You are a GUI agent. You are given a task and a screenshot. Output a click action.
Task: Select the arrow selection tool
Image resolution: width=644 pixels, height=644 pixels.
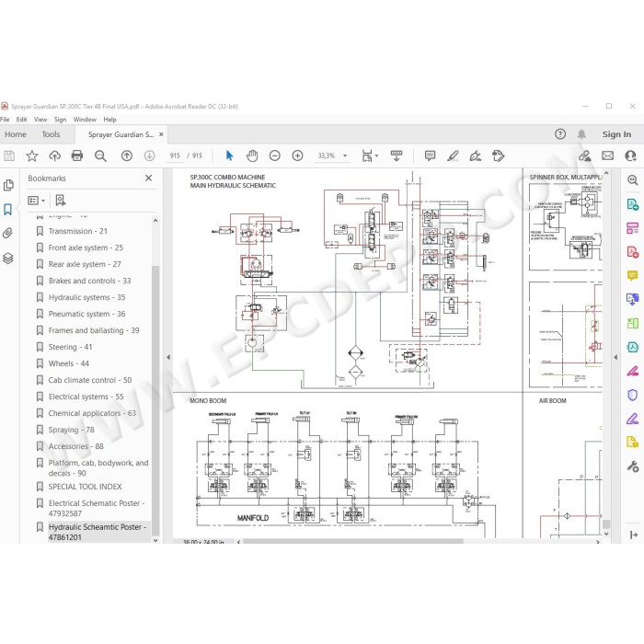pos(229,155)
